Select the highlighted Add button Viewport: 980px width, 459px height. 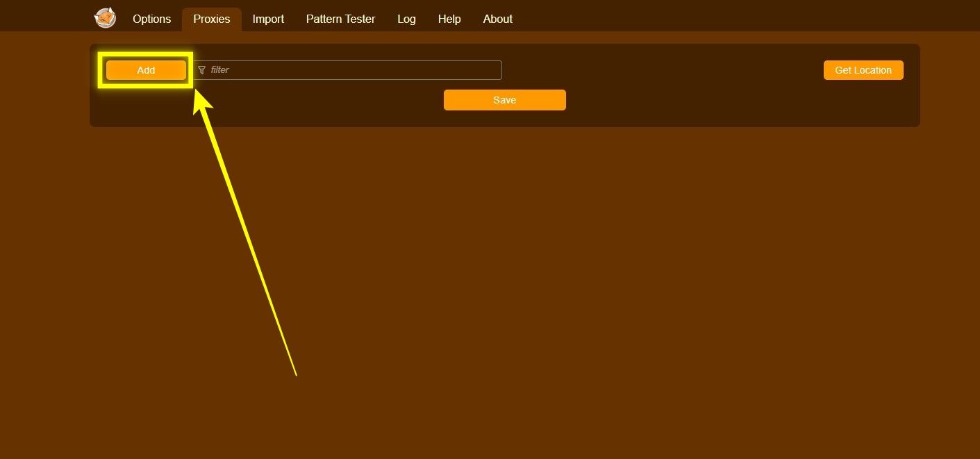pyautogui.click(x=145, y=69)
